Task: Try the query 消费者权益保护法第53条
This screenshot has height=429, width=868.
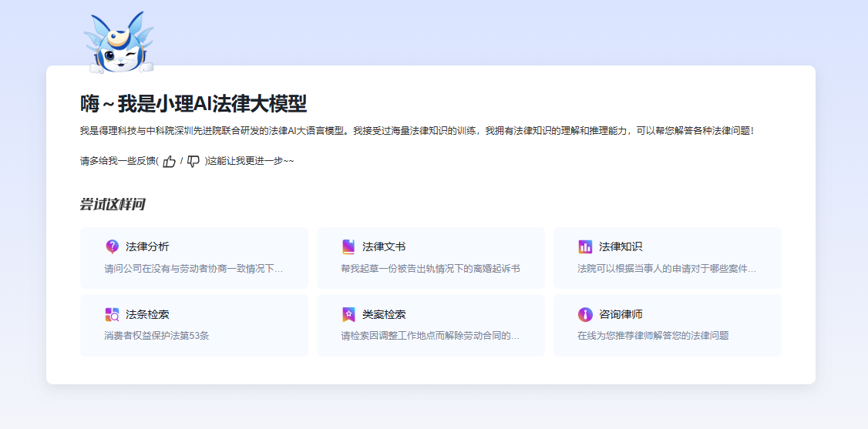Action: coord(156,336)
